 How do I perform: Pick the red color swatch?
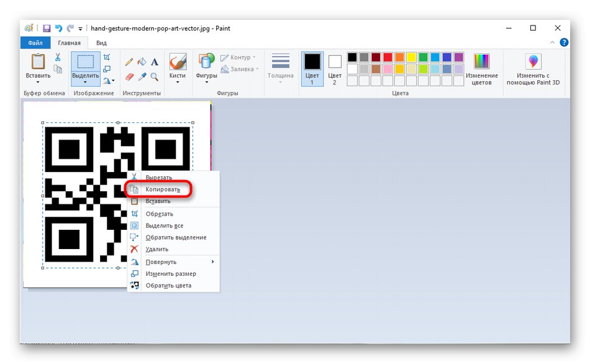(x=388, y=57)
